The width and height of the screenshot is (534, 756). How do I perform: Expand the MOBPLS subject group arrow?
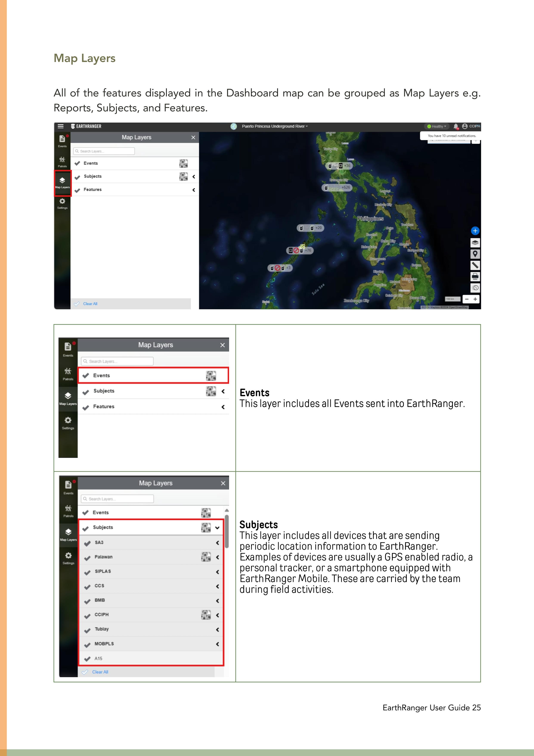point(217,644)
